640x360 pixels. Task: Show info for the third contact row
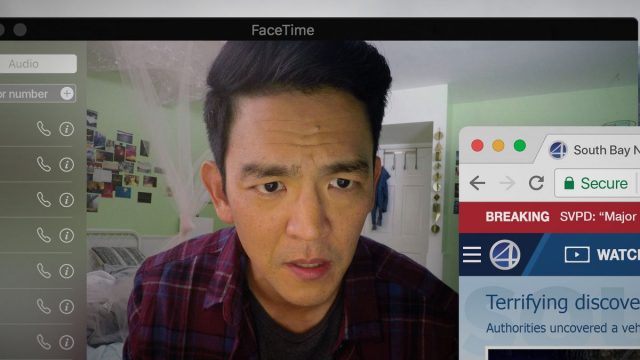pos(67,200)
